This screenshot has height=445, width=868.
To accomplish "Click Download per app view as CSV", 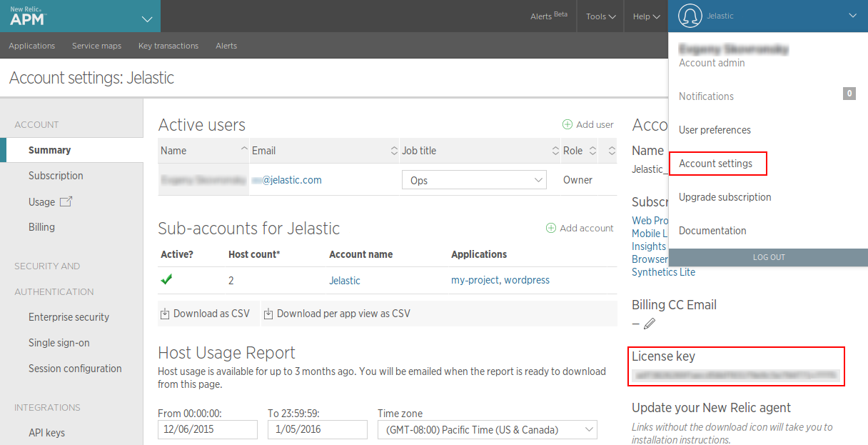I will pos(343,314).
